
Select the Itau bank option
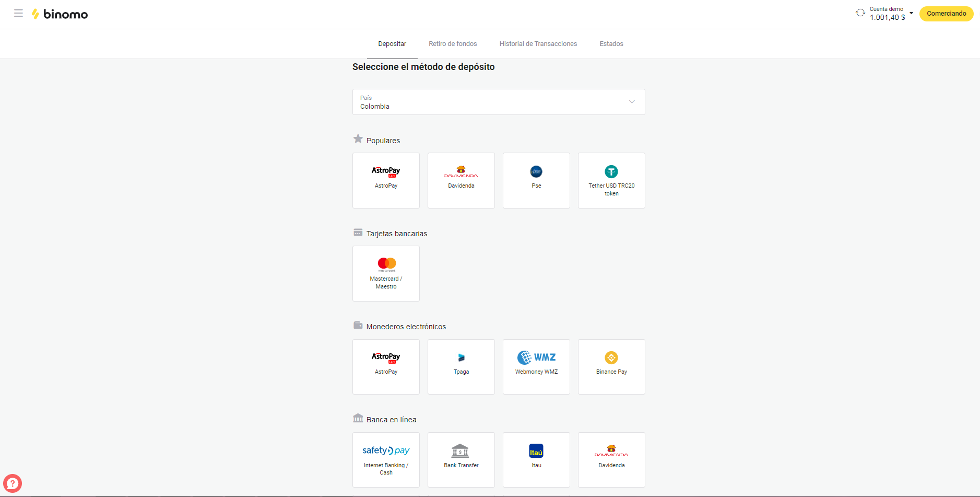pos(536,460)
